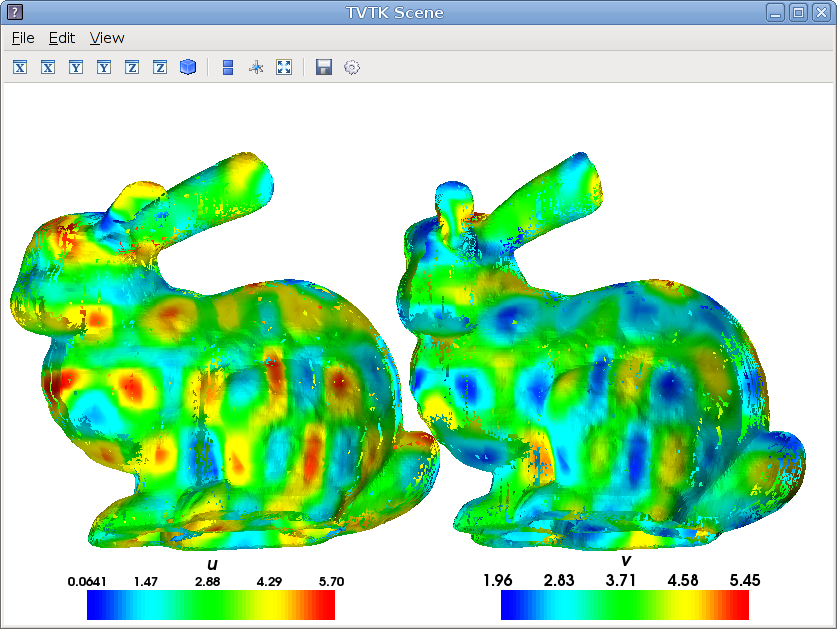
Task: Open the window menu icon in the title bar
Action: pyautogui.click(x=14, y=12)
